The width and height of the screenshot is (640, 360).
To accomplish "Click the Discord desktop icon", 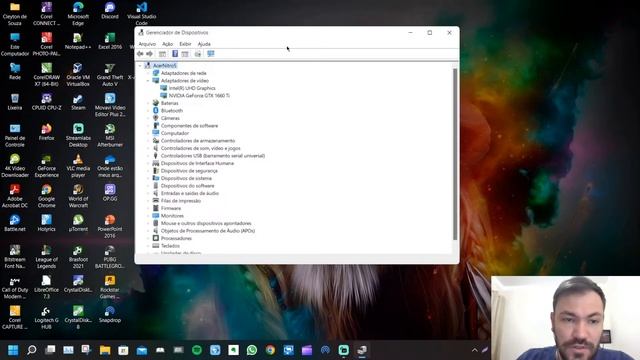I will pyautogui.click(x=110, y=11).
